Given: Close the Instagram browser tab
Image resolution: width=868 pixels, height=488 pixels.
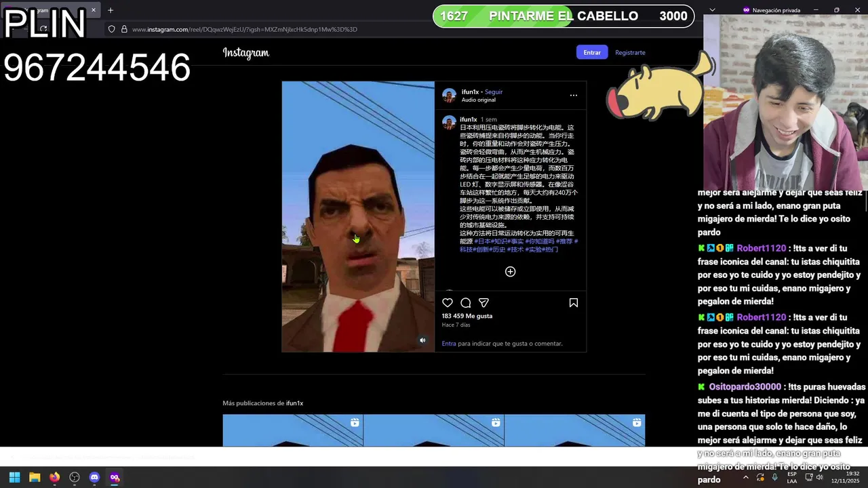Looking at the screenshot, I should [94, 10].
